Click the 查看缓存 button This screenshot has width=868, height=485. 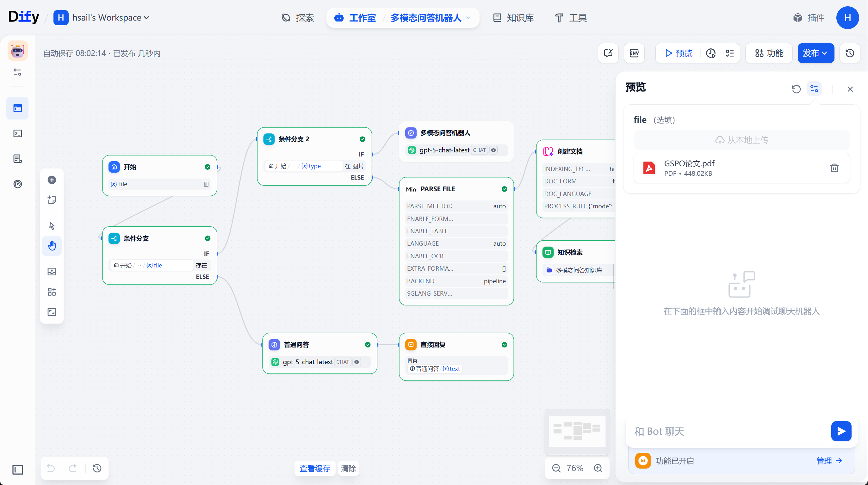315,468
